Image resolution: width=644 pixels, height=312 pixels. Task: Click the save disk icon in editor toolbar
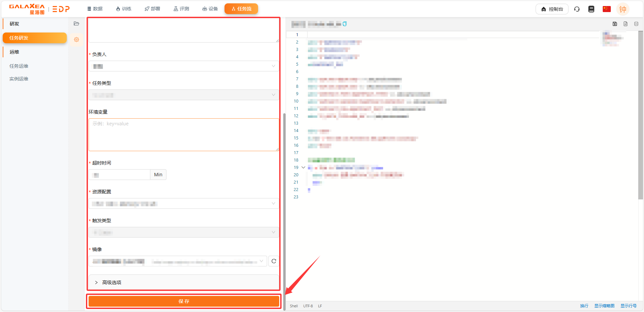615,24
